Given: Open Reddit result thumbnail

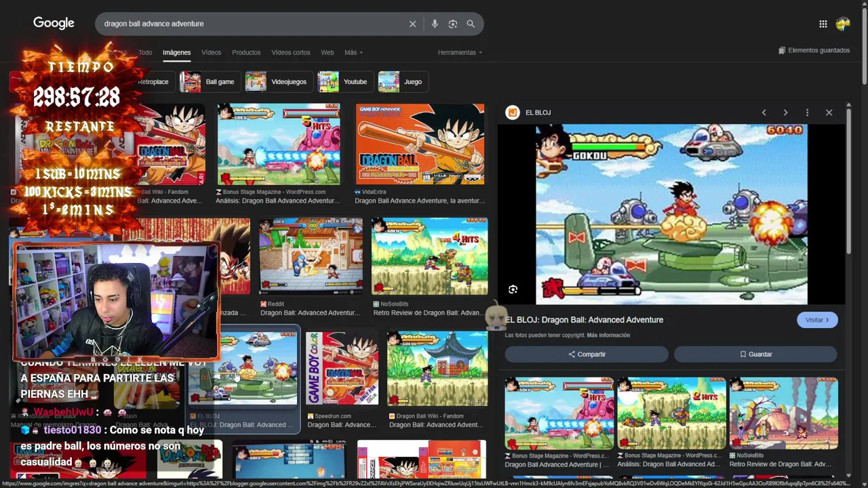Looking at the screenshot, I should click(311, 256).
